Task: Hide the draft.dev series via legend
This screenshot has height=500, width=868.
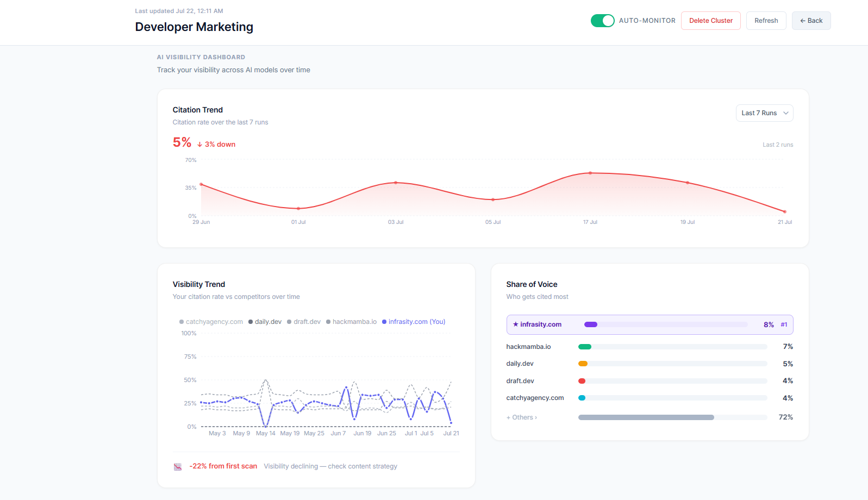Action: 304,322
